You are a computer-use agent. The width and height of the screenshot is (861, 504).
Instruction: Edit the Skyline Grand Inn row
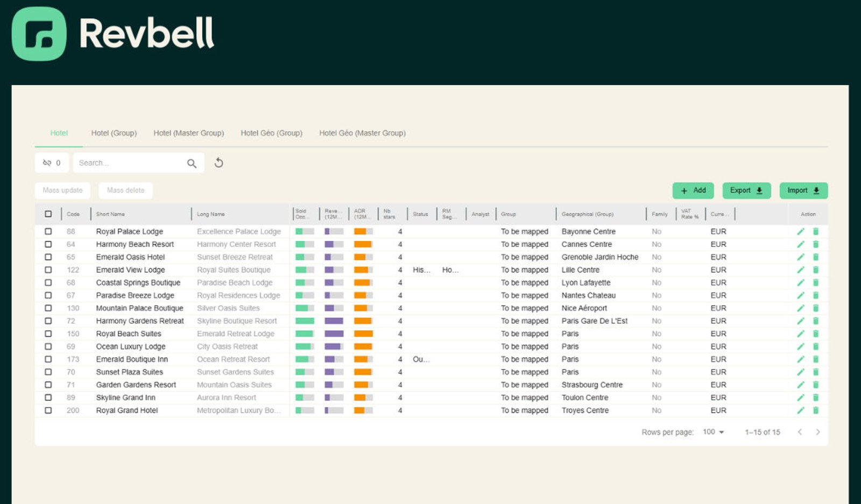pos(801,397)
